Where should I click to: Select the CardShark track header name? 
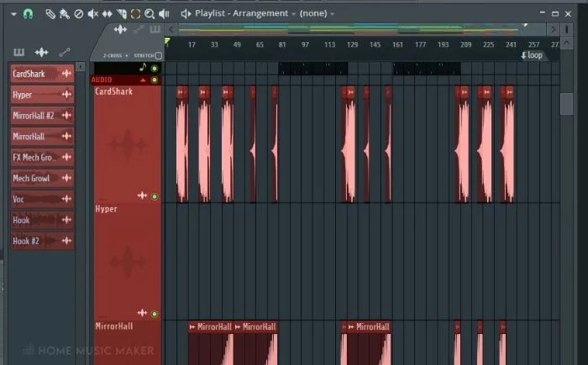[x=113, y=91]
